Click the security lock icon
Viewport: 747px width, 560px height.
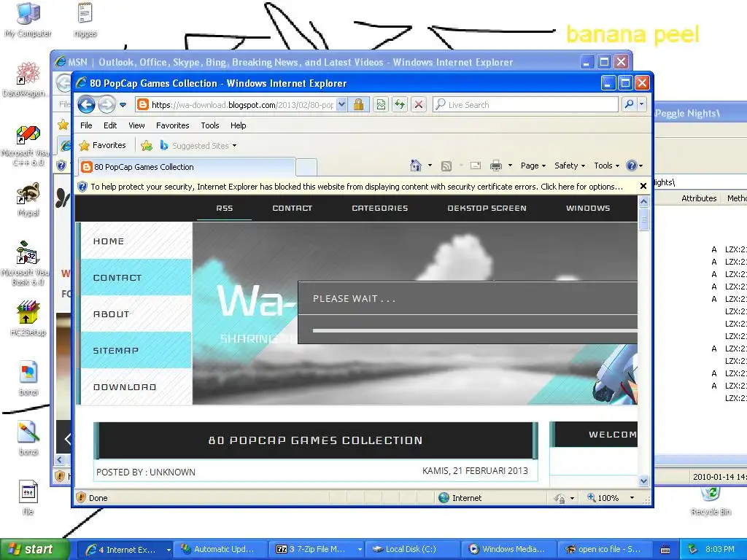[x=359, y=105]
